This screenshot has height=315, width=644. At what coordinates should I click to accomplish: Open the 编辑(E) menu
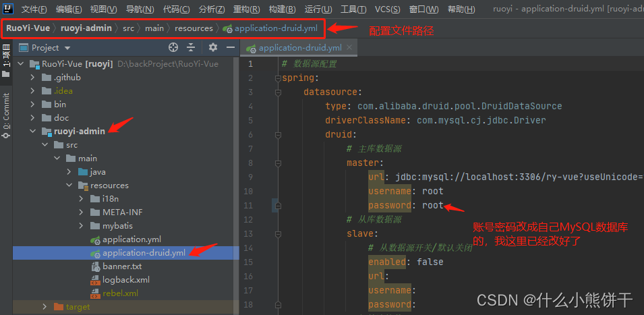click(69, 9)
